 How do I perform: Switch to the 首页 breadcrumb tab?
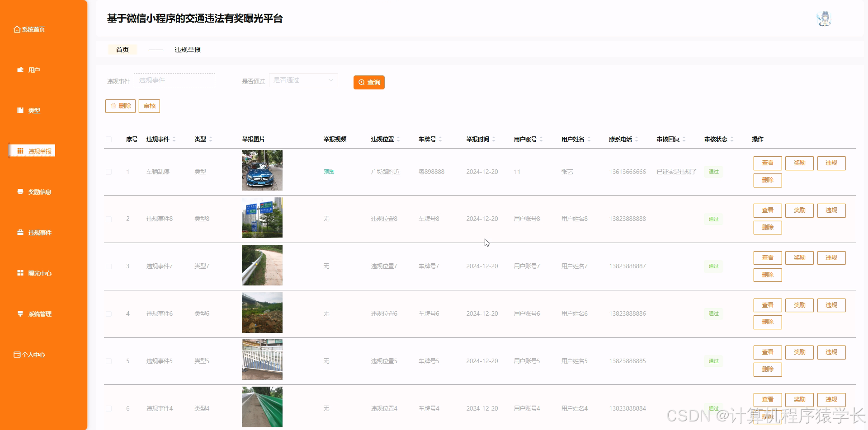click(122, 50)
